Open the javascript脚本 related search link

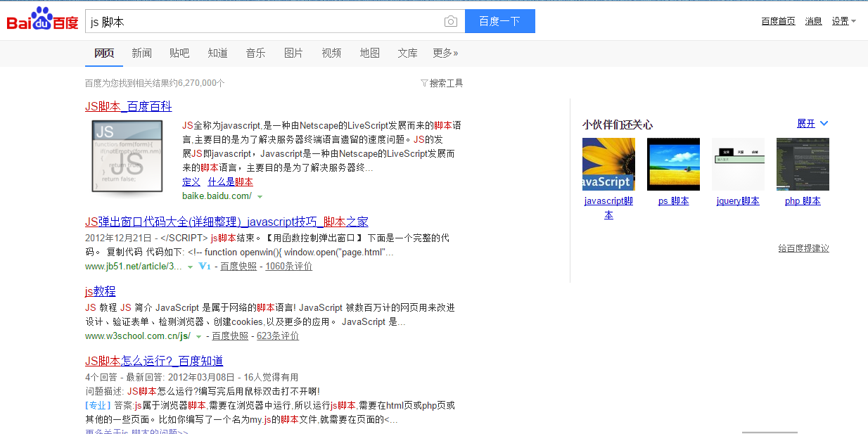pos(608,208)
